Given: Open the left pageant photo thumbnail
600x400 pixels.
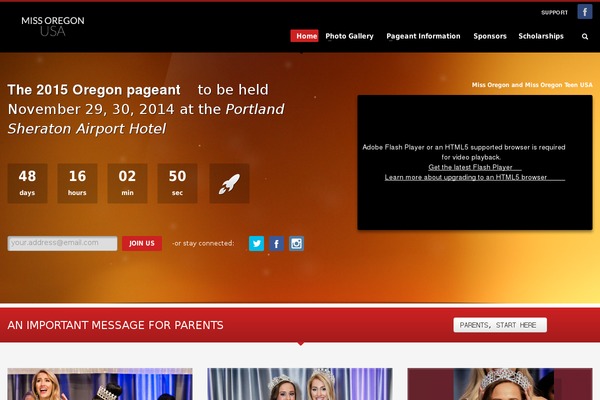Looking at the screenshot, I should coord(100,384).
